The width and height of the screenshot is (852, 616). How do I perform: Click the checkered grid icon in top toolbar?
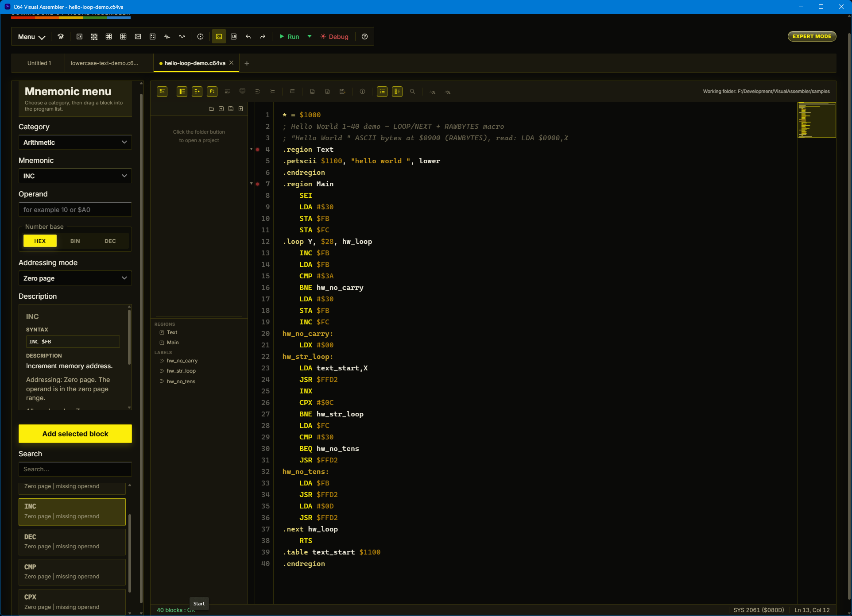94,37
